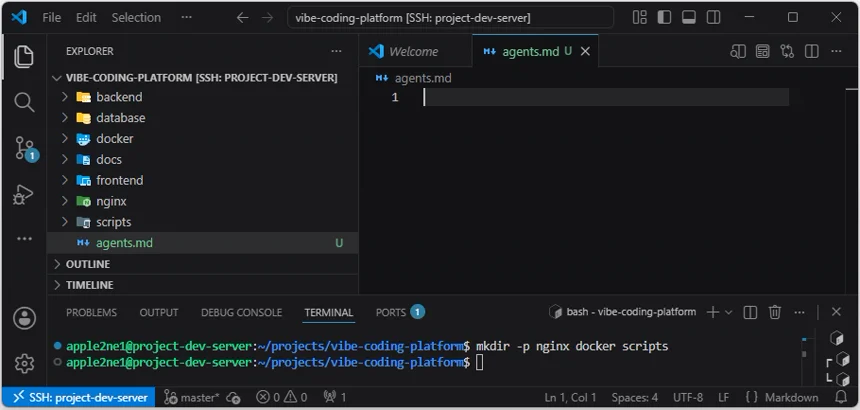Click forwarded ports indicator in status bar
Image resolution: width=860 pixels, height=410 pixels.
click(335, 397)
